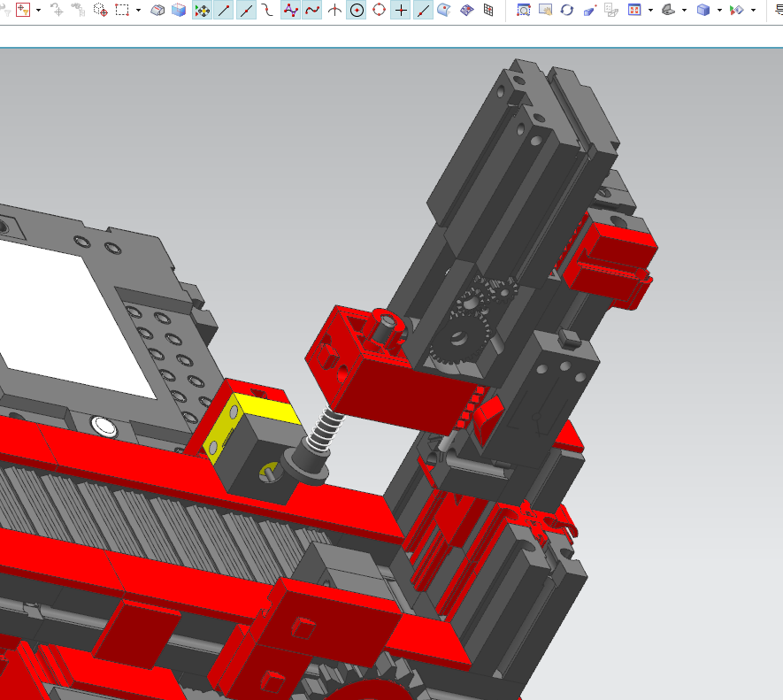Toggle the spline defining point snap
The image size is (783, 700).
click(312, 10)
